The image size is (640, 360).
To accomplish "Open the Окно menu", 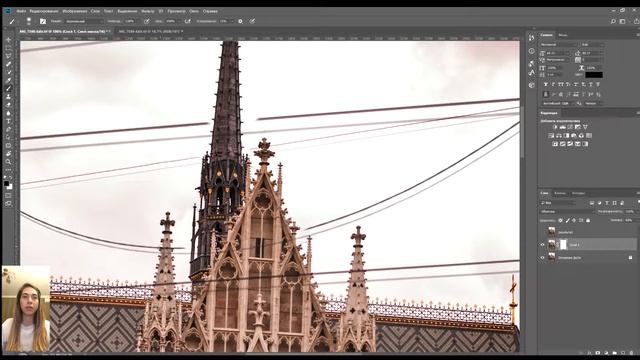I will pyautogui.click(x=194, y=11).
